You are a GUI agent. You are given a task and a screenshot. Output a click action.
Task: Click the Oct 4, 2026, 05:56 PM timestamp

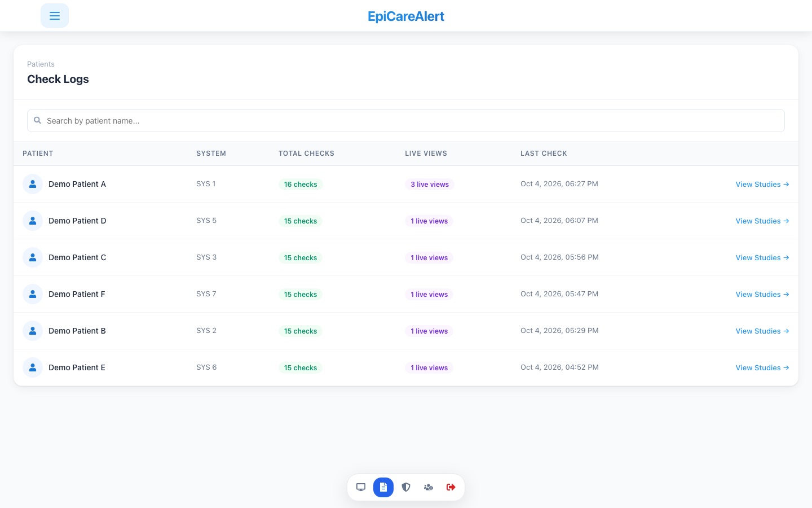[559, 257]
